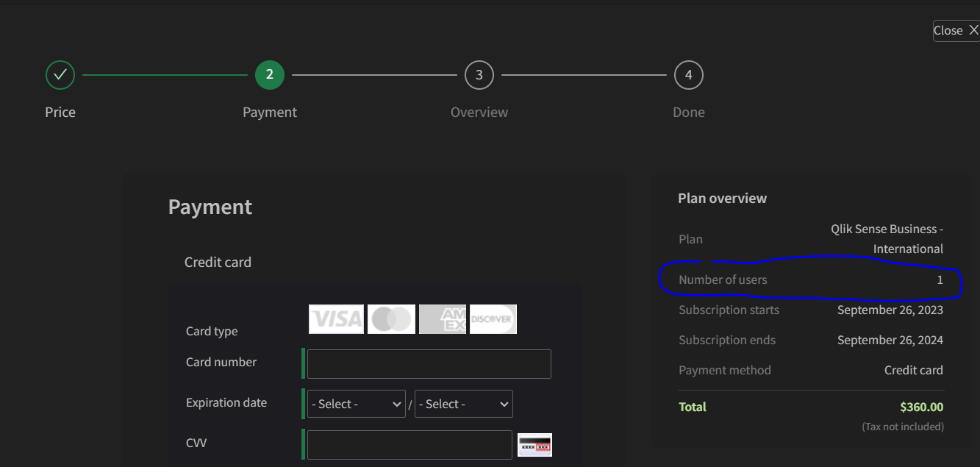Image resolution: width=980 pixels, height=467 pixels.
Task: Click the completed Price step checkmark circle
Action: coord(60,74)
